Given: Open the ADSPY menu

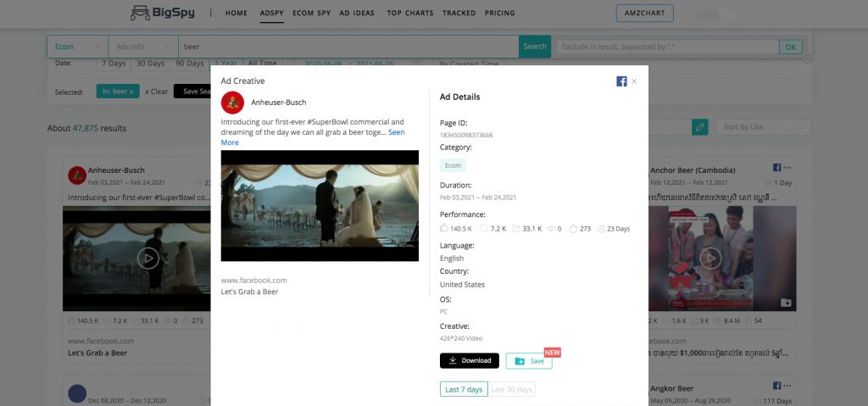Looking at the screenshot, I should point(272,13).
